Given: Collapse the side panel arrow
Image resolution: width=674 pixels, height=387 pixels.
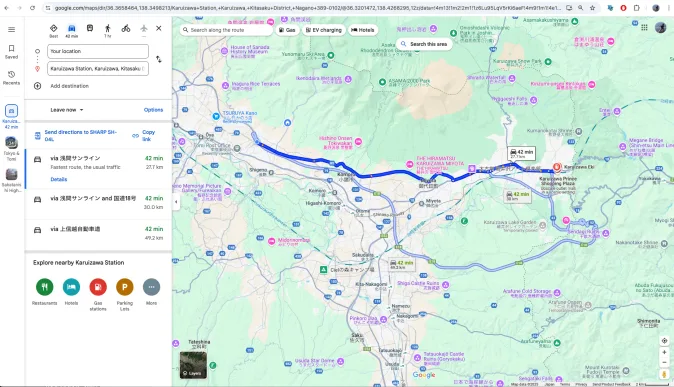Looking at the screenshot, I should tap(176, 202).
